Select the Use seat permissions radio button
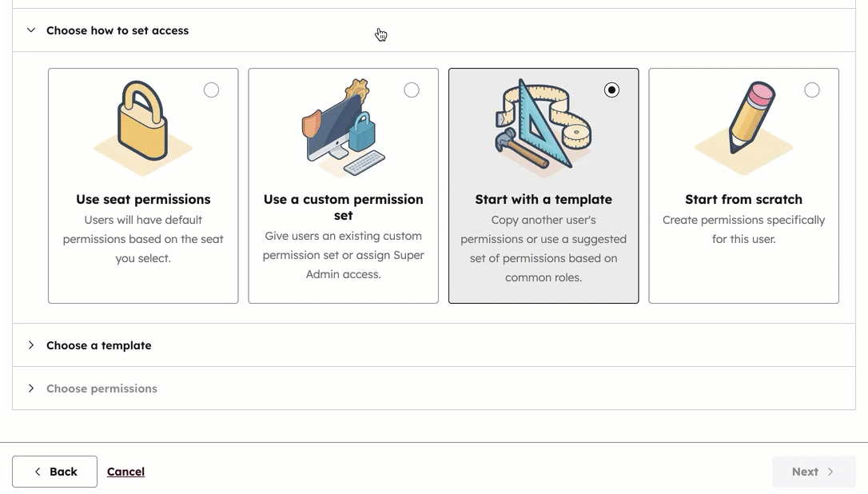This screenshot has width=868, height=494. [211, 90]
